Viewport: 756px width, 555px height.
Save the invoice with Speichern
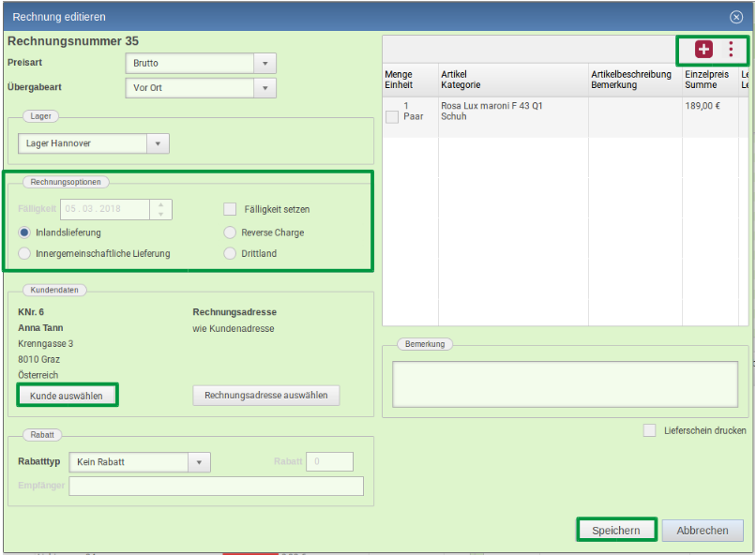point(616,531)
